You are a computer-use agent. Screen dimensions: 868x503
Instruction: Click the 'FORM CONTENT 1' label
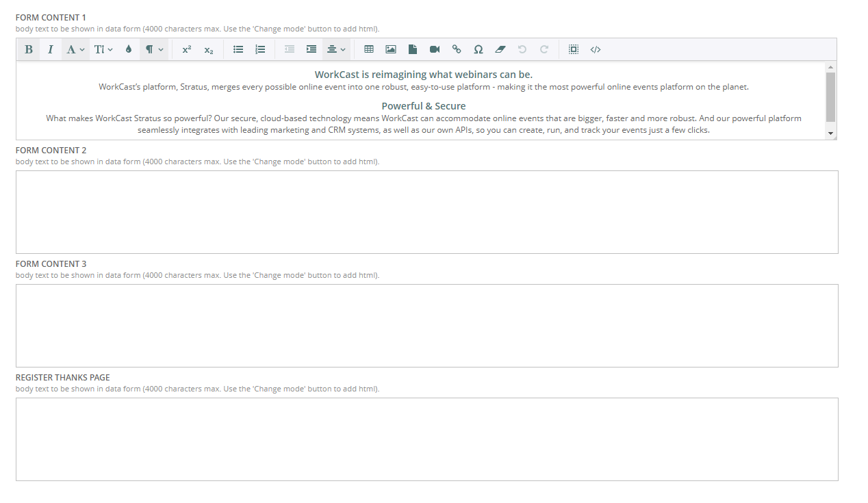point(51,17)
